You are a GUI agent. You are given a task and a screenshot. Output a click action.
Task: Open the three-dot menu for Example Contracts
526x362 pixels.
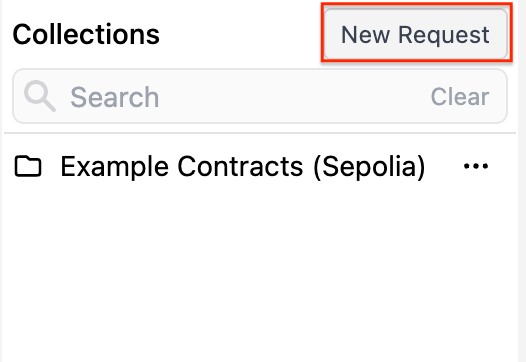point(476,166)
